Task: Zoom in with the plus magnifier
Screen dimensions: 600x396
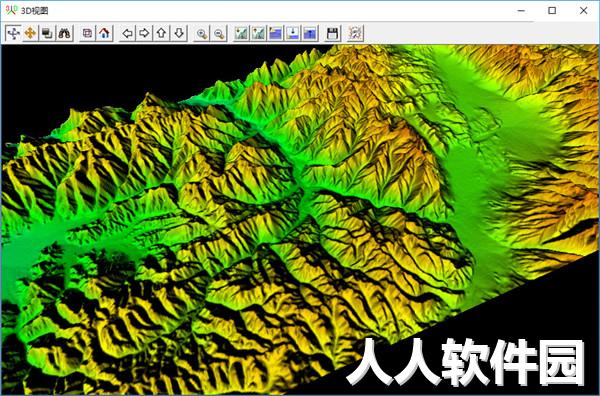Action: (x=202, y=33)
